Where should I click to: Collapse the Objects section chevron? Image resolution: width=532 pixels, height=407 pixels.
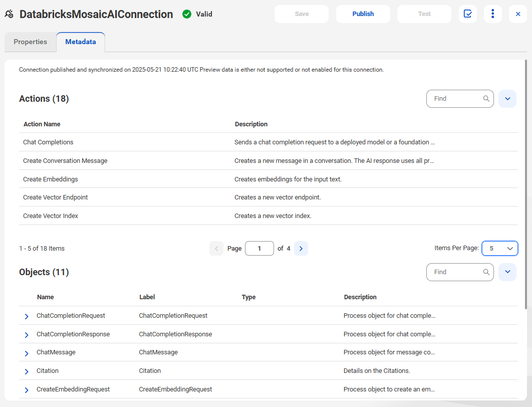507,272
